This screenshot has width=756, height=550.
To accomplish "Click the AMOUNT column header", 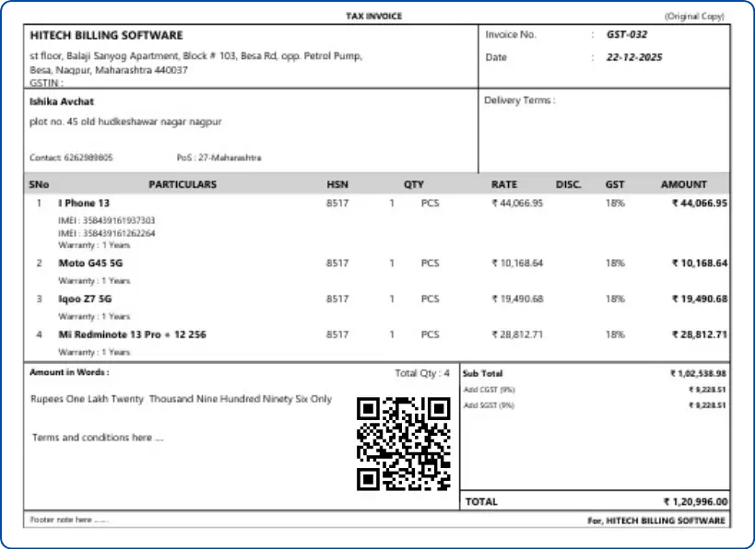I will tap(683, 184).
